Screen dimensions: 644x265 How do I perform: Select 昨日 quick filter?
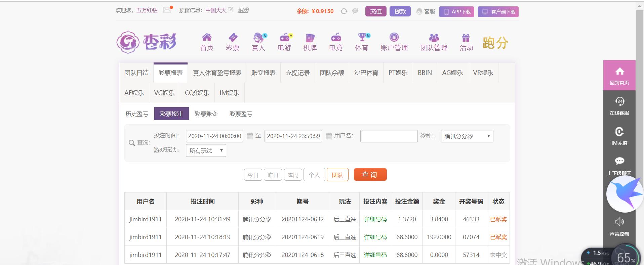pyautogui.click(x=273, y=175)
